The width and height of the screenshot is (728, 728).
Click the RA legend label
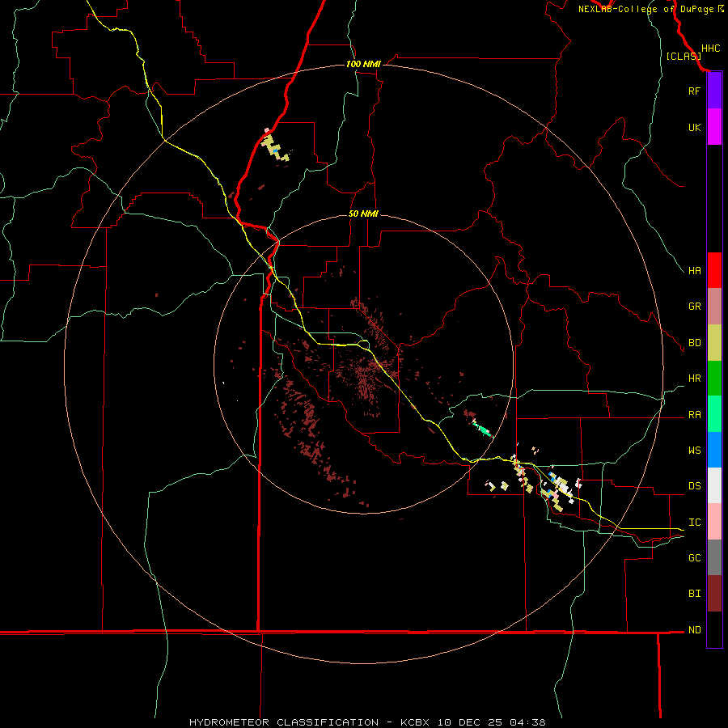pos(694,415)
